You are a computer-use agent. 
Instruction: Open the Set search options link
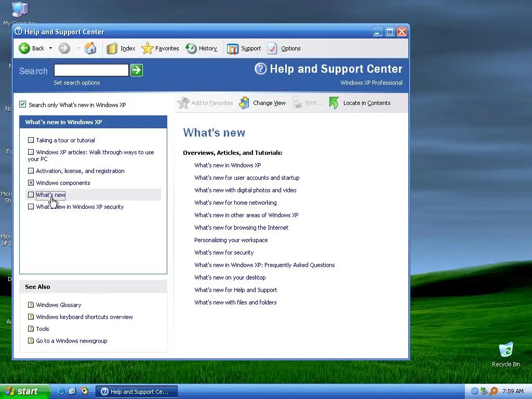click(x=77, y=83)
